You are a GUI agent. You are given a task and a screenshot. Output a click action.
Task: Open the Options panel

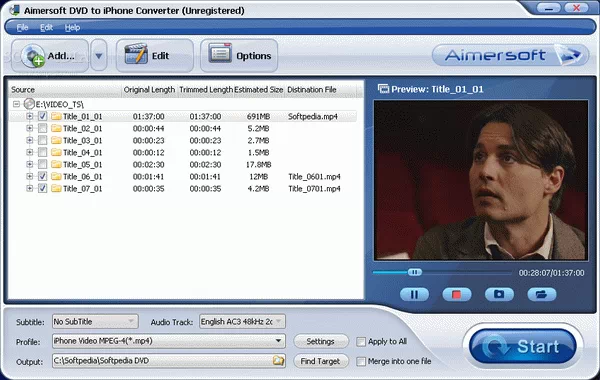[x=239, y=56]
